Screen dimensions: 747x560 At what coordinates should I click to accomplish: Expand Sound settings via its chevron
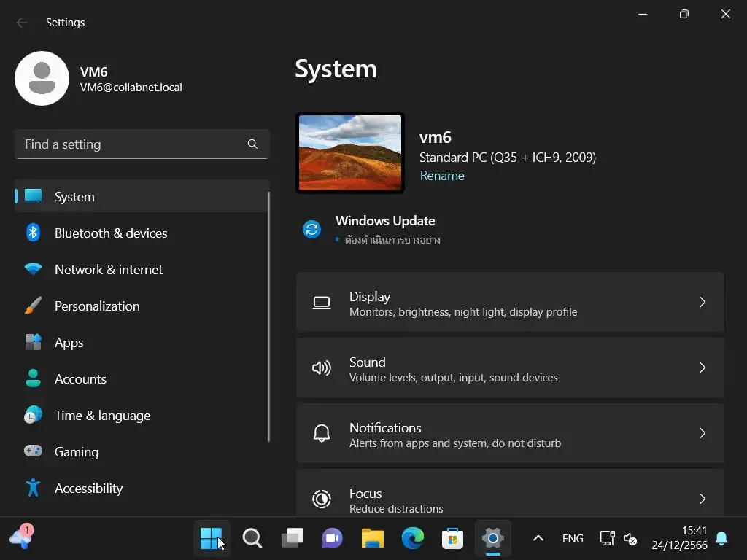(x=703, y=367)
